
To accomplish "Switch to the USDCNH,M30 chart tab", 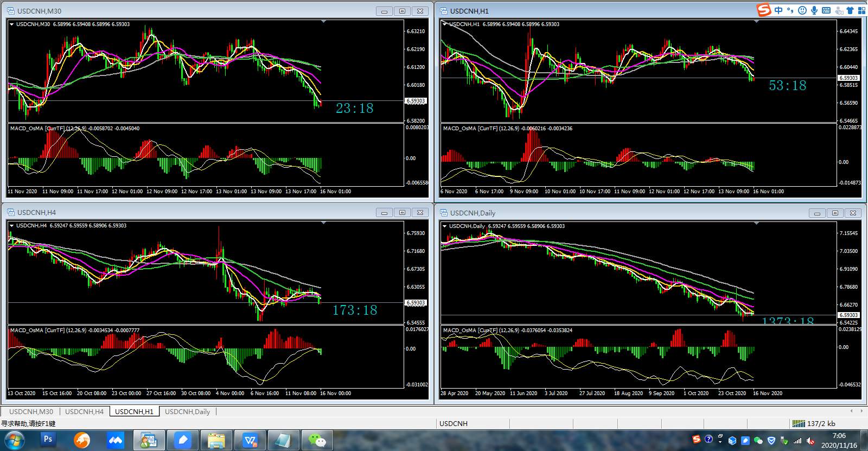I will click(x=31, y=411).
